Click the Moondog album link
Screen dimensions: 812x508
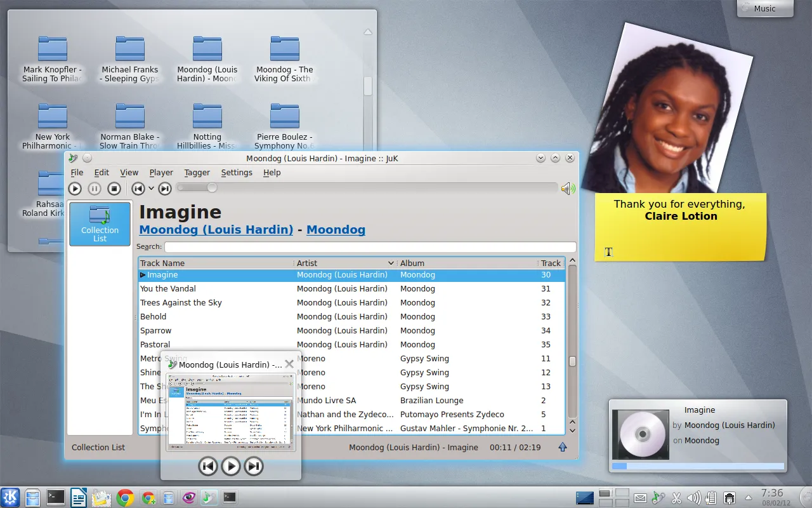pyautogui.click(x=336, y=230)
